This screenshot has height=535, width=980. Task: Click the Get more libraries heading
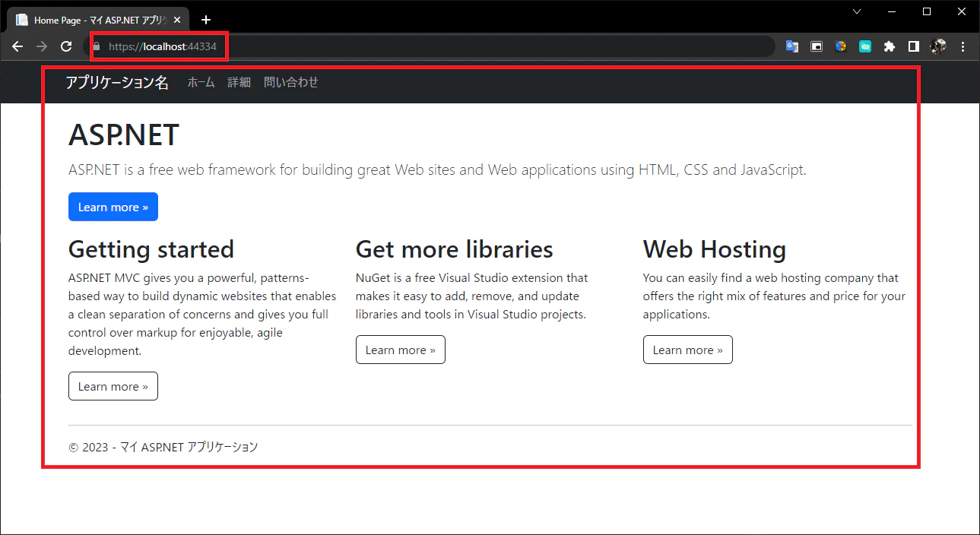pyautogui.click(x=455, y=249)
